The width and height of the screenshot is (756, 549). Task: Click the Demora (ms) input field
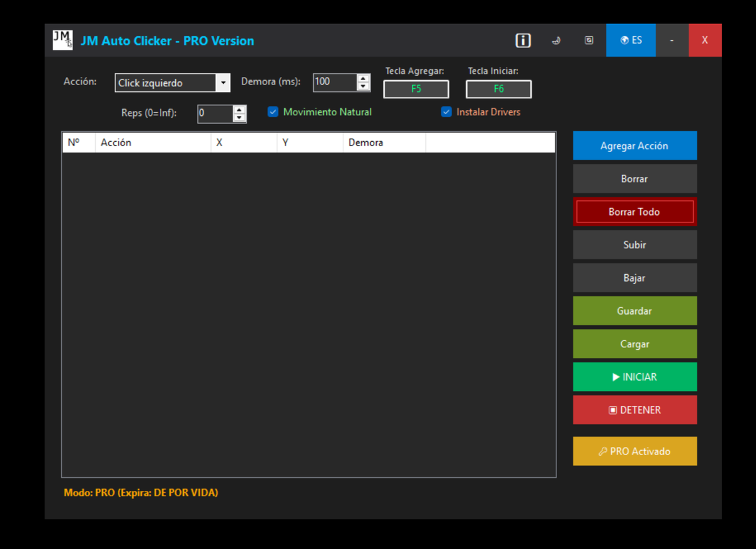point(335,82)
